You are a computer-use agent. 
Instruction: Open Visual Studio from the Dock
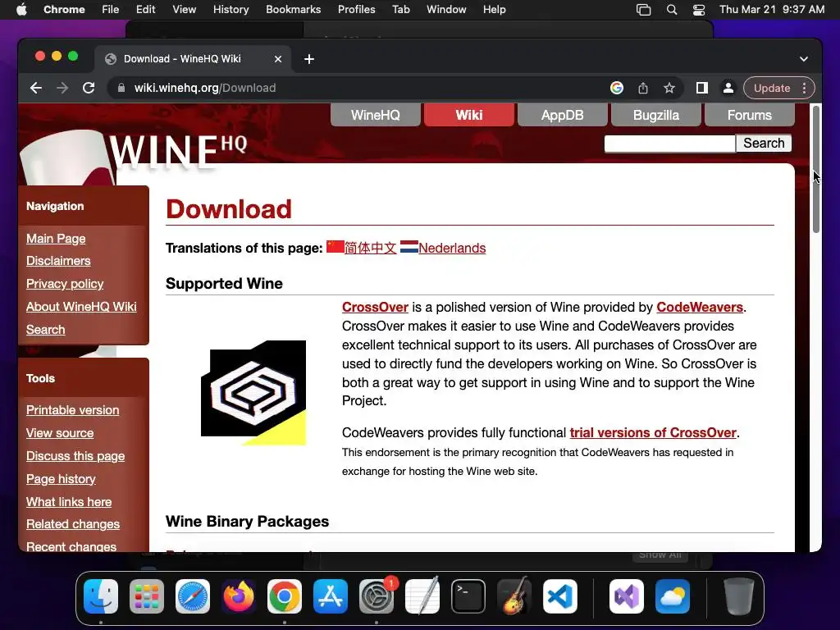626,596
